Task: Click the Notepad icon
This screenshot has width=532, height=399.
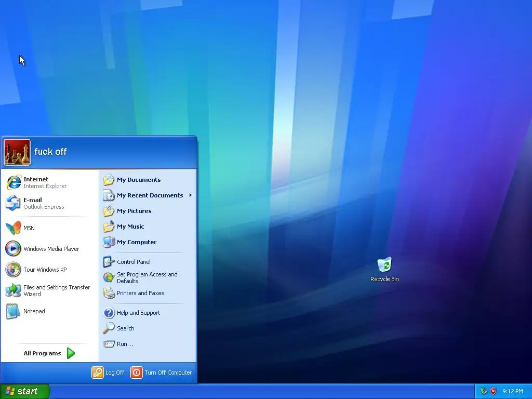Action: (x=13, y=311)
